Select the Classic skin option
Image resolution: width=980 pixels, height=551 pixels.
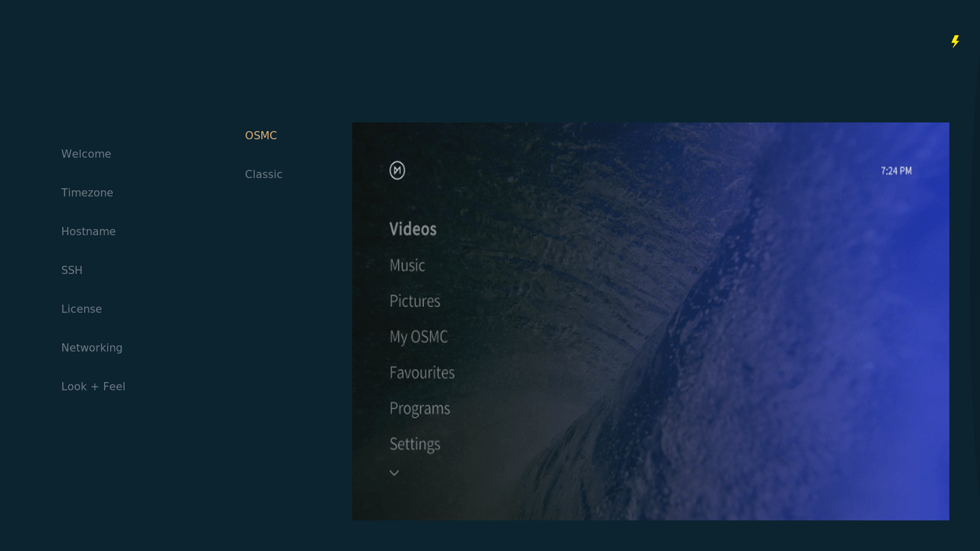click(263, 174)
